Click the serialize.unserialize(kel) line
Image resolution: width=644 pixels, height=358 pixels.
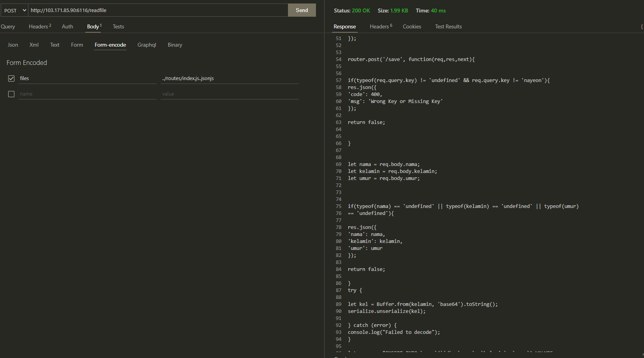click(386, 311)
